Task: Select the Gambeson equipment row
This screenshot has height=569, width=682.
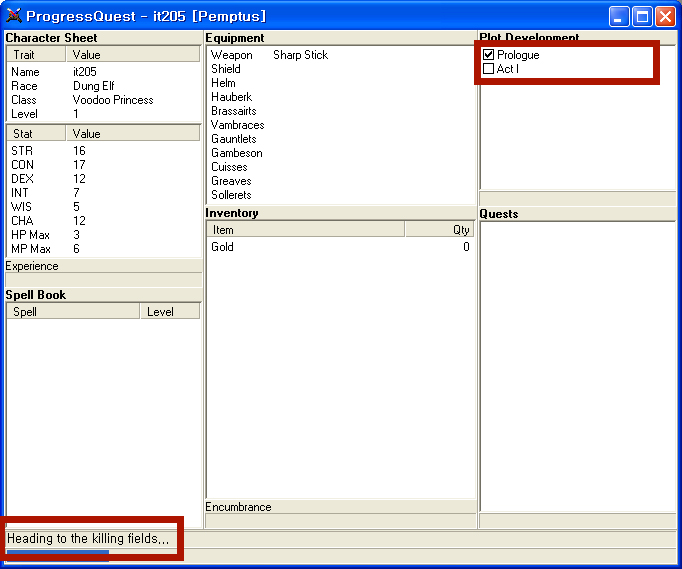Action: pyautogui.click(x=341, y=153)
